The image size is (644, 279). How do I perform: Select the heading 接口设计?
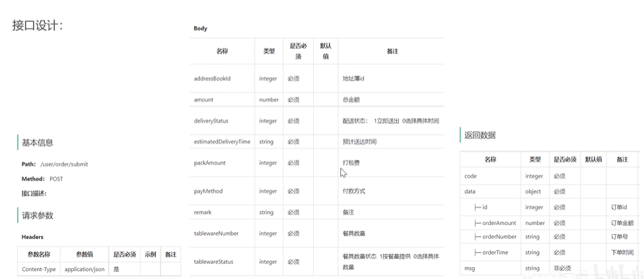coord(38,26)
